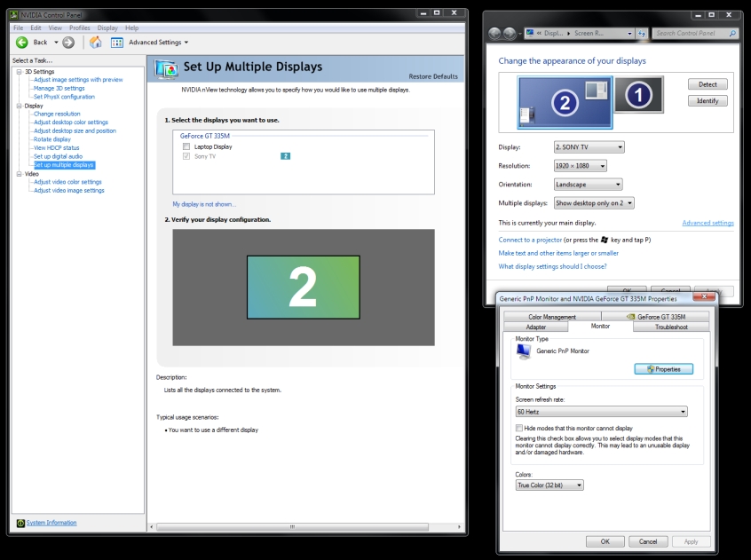Open the File menu in NVIDIA Control Panel
This screenshot has height=560, width=751.
tap(19, 28)
